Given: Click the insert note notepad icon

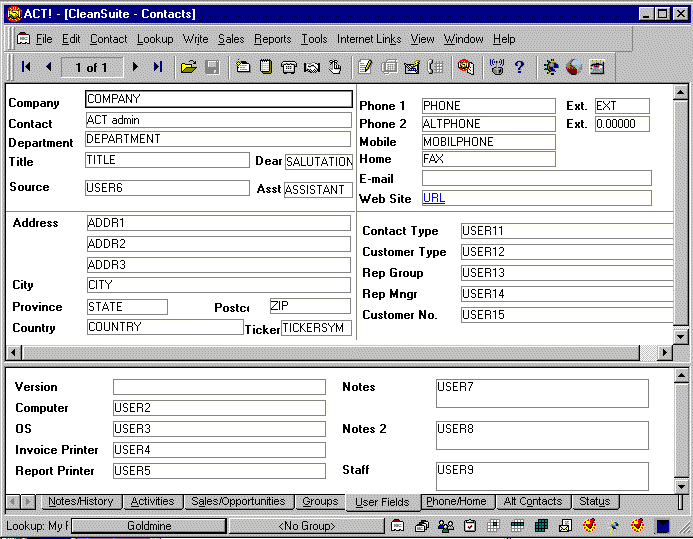Looking at the screenshot, I should (266, 67).
